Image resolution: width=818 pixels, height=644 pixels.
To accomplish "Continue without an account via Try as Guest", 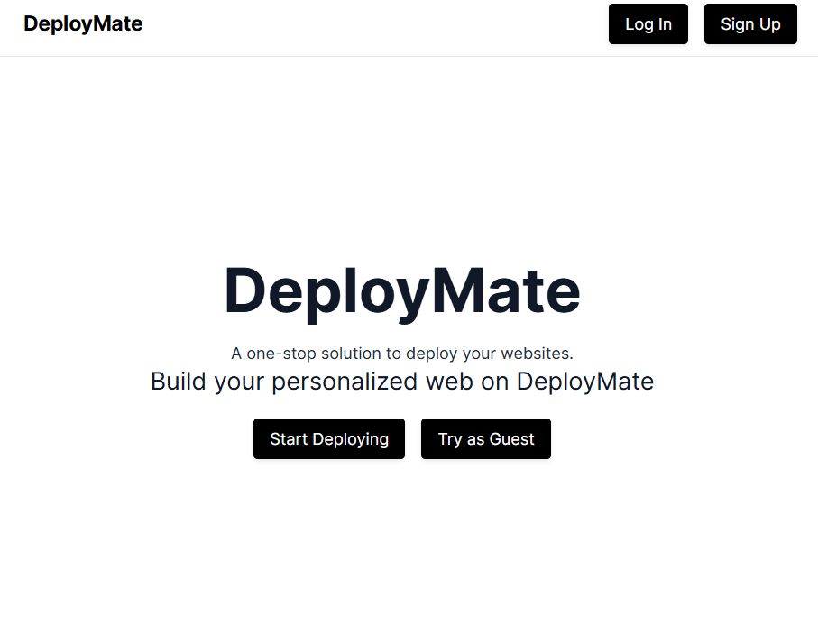I will pyautogui.click(x=485, y=438).
